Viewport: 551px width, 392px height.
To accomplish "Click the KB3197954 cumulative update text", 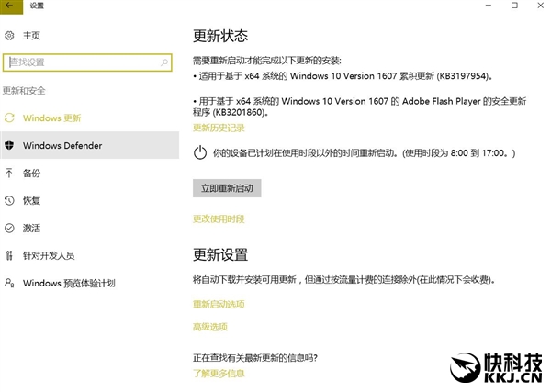I will pos(343,76).
